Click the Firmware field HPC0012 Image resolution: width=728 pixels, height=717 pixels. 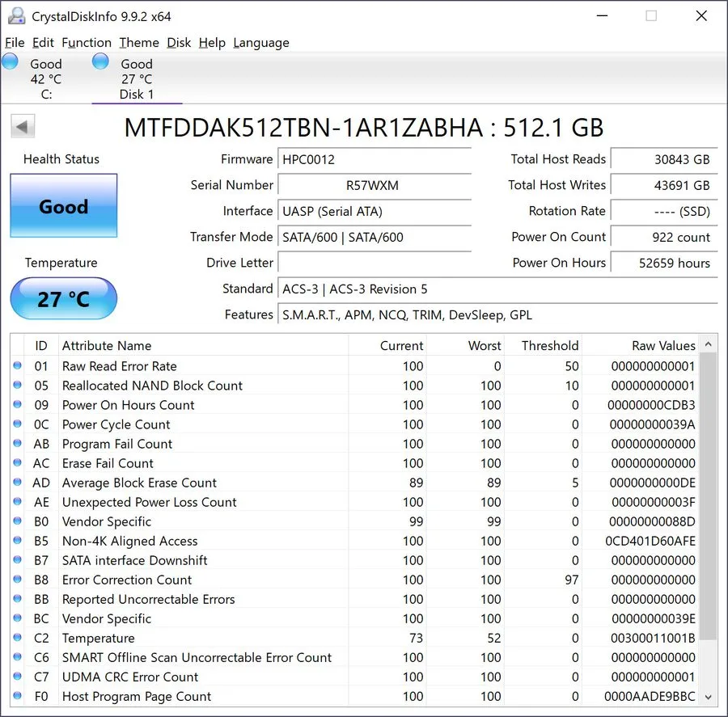[x=375, y=159]
